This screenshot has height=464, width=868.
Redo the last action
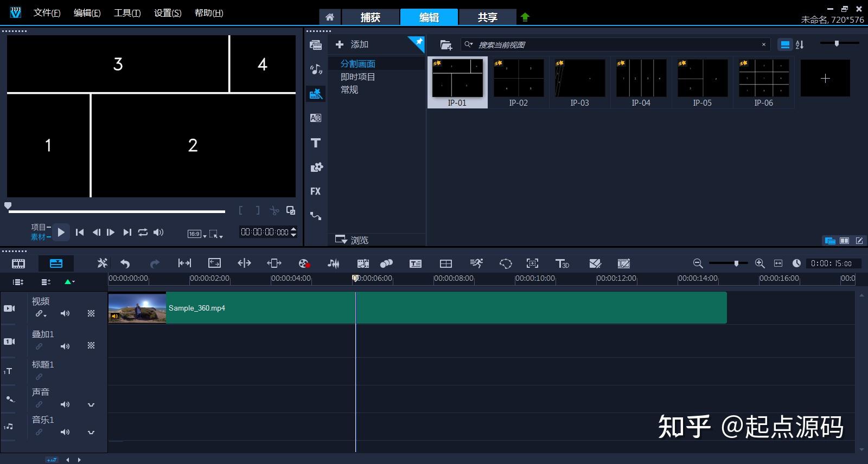coord(155,263)
